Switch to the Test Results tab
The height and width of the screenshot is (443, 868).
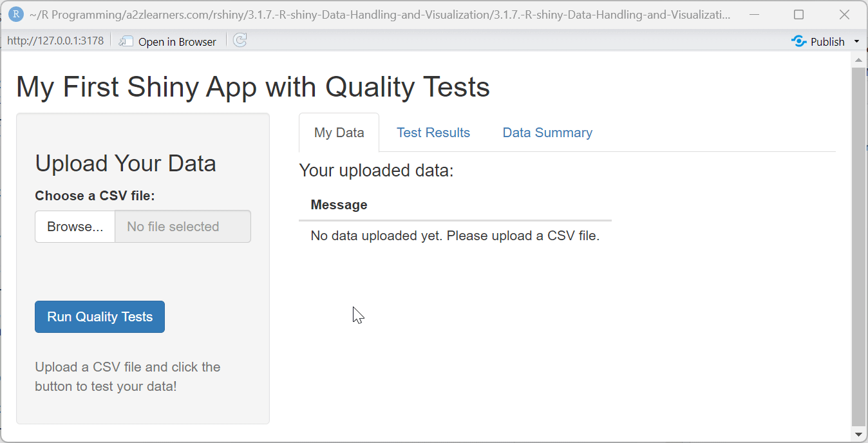tap(433, 132)
